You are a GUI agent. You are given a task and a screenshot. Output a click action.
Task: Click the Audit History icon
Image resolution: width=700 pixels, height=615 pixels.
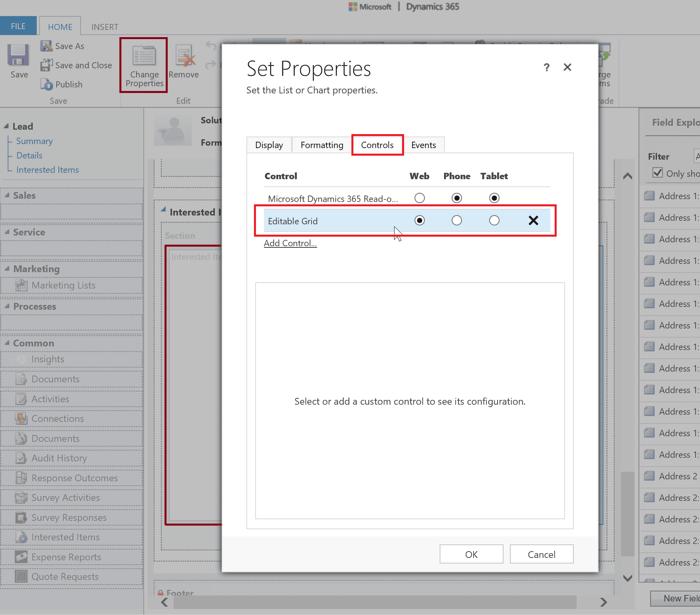(x=21, y=458)
